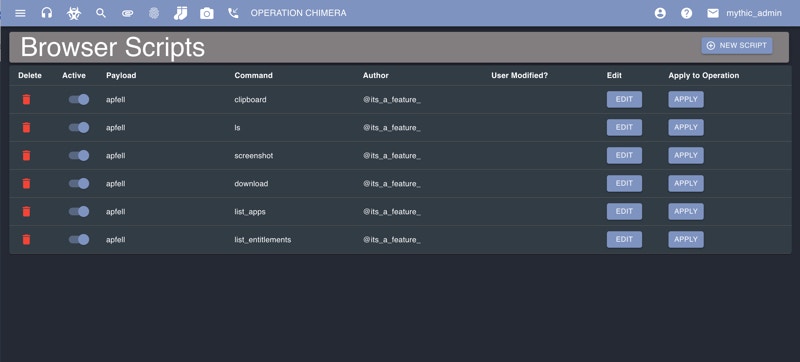Toggle active switch for list_entitlements
Image resolution: width=800 pixels, height=362 pixels.
79,240
